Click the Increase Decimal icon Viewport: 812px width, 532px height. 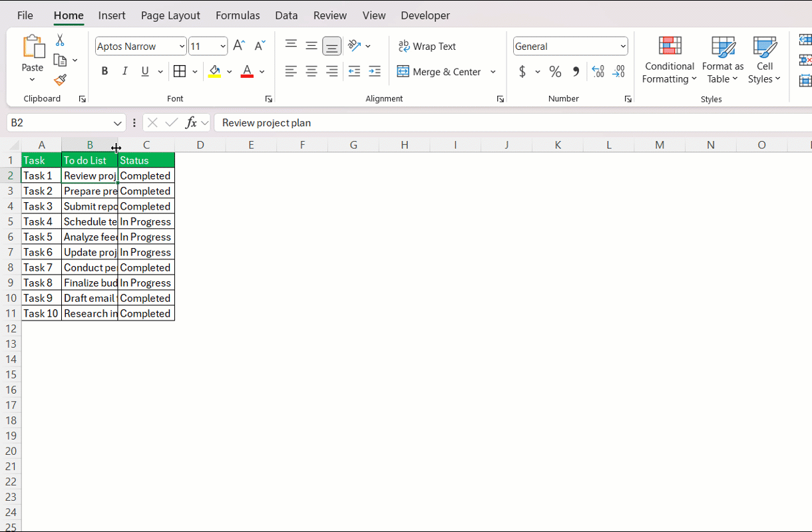point(598,71)
